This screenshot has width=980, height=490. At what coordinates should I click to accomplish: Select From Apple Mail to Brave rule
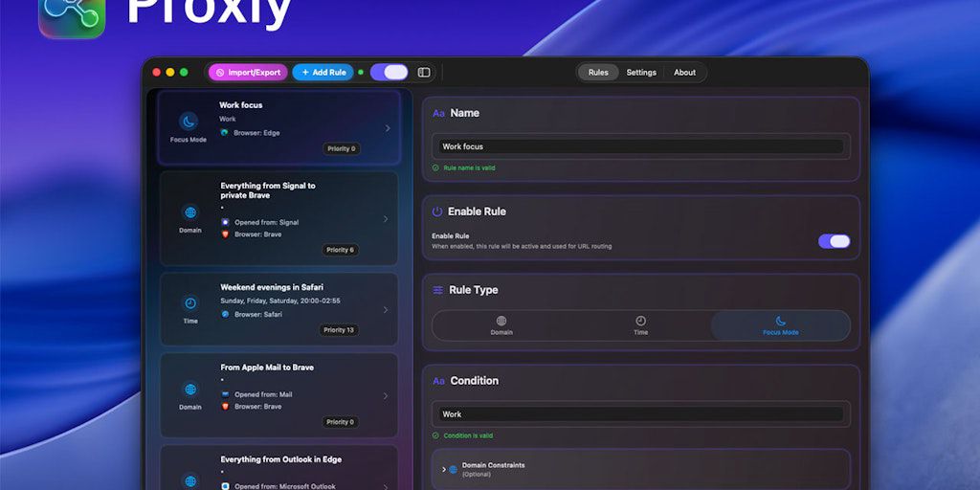(x=278, y=395)
